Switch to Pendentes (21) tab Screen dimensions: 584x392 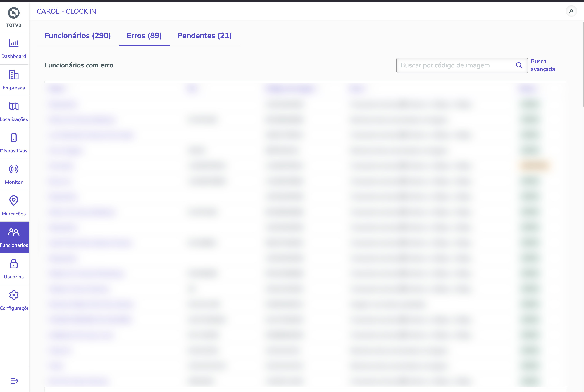tap(204, 36)
